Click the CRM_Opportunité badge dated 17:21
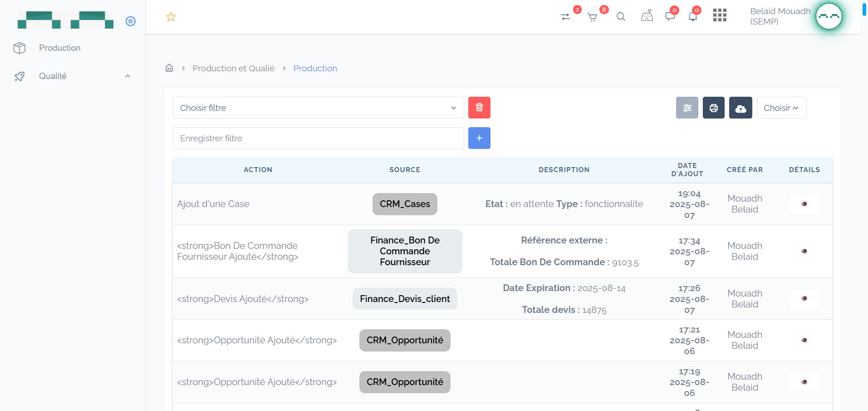 coord(405,340)
